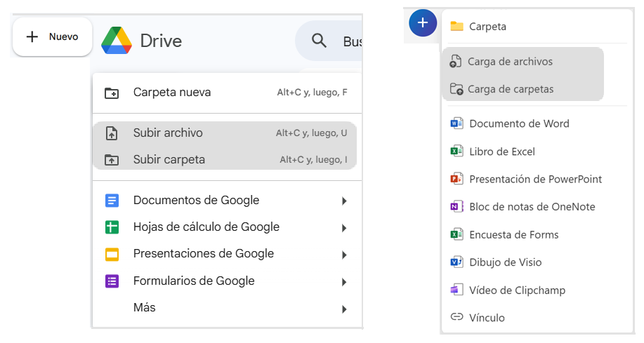Viewport: 644px width, 343px height.
Task: Click the blue plus circle button
Action: coord(422,23)
